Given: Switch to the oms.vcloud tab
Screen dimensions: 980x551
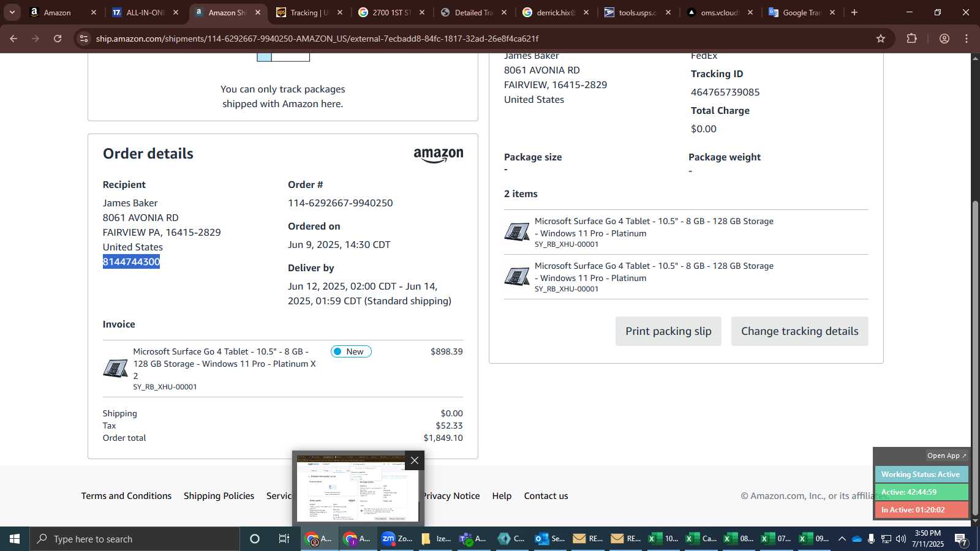Looking at the screenshot, I should coord(720,12).
